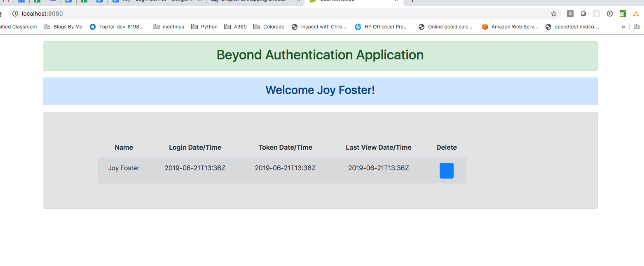Screen dimensions: 644x266
Task: Expand the Colorado bookmark folder
Action: pyautogui.click(x=269, y=27)
